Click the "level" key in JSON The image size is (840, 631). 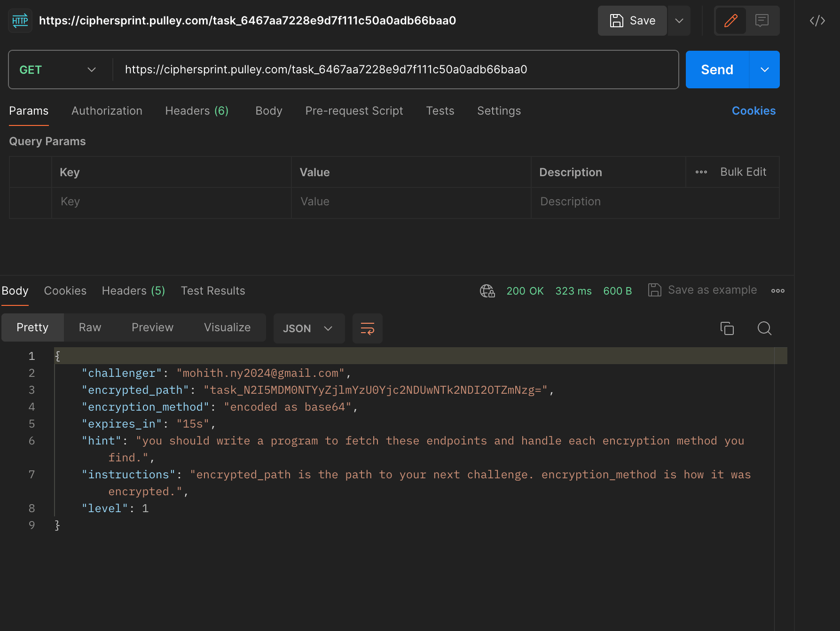pos(105,508)
